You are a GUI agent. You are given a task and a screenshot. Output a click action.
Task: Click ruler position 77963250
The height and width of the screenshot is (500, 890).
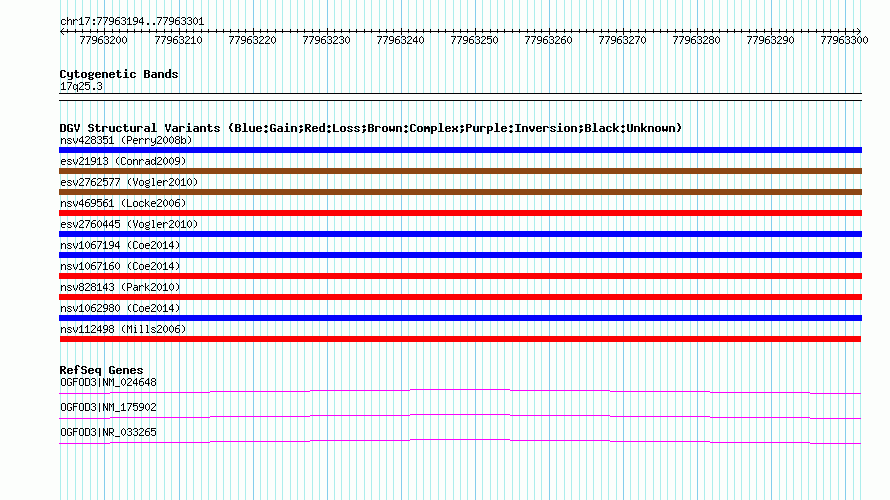point(474,40)
